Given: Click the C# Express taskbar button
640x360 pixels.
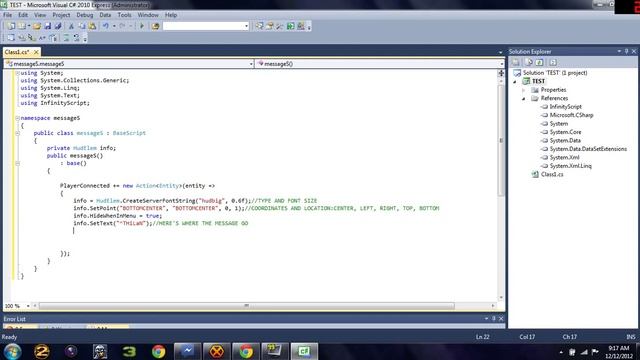Looking at the screenshot, I should click(304, 351).
